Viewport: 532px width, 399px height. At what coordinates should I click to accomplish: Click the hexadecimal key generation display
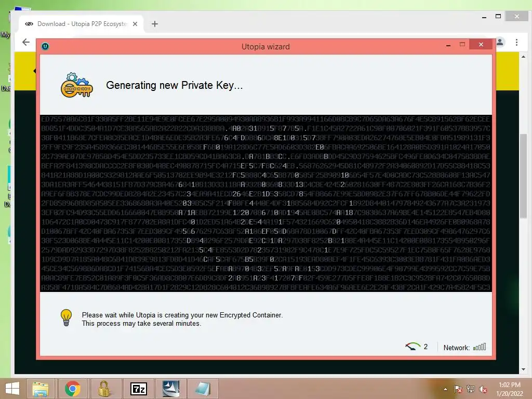pos(265,203)
